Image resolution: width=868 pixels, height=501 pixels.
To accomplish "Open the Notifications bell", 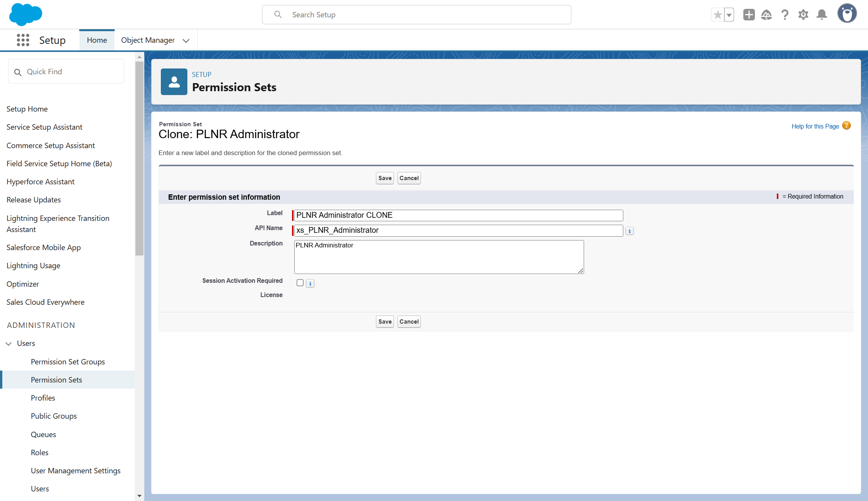I will [x=822, y=15].
